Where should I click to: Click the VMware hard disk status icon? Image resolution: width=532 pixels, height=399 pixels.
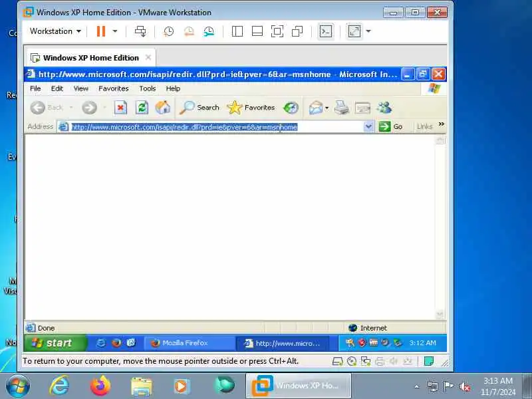pos(337,362)
